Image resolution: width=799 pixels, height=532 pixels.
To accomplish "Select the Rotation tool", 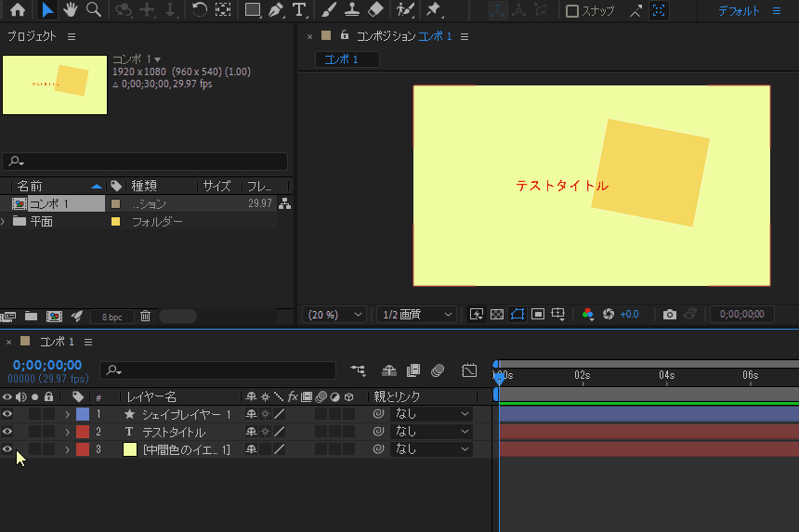I will [x=199, y=9].
